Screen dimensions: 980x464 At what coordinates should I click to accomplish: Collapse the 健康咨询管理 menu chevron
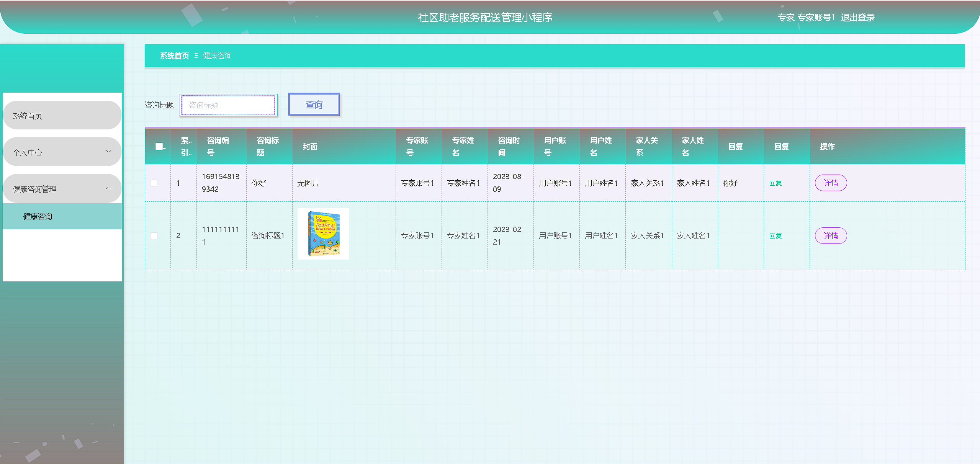click(108, 188)
